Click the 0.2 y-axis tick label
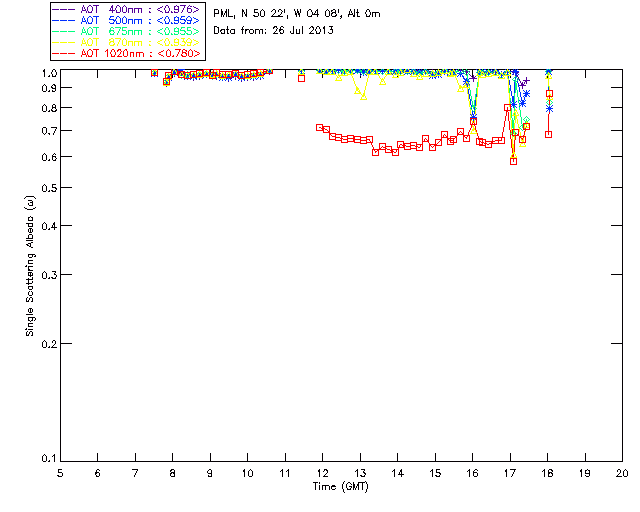This screenshot has width=640, height=512. coord(49,344)
